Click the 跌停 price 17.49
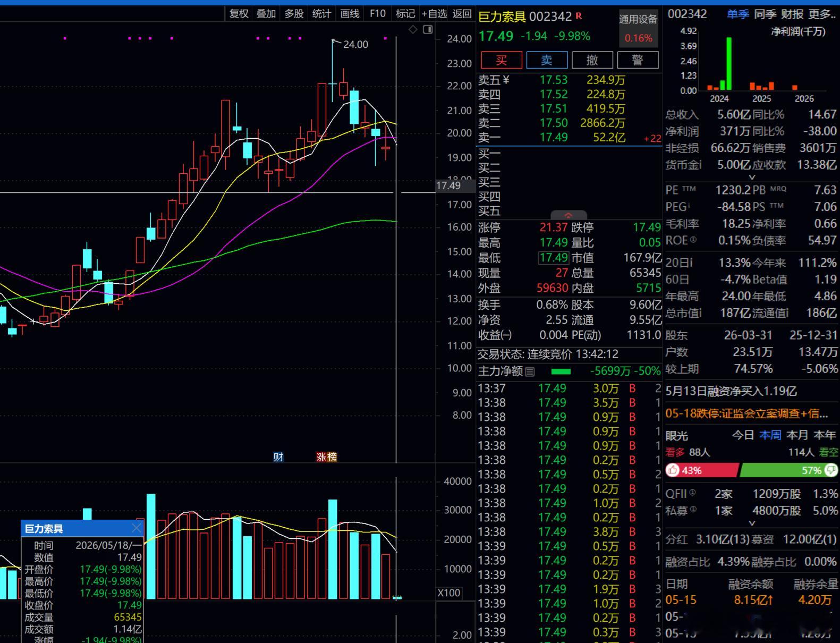840x643 pixels. click(647, 227)
